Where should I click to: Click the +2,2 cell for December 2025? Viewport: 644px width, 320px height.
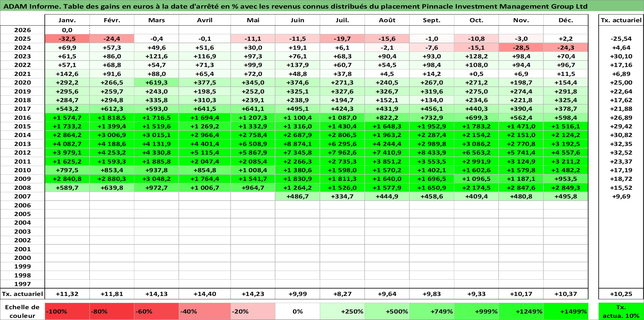(566, 39)
